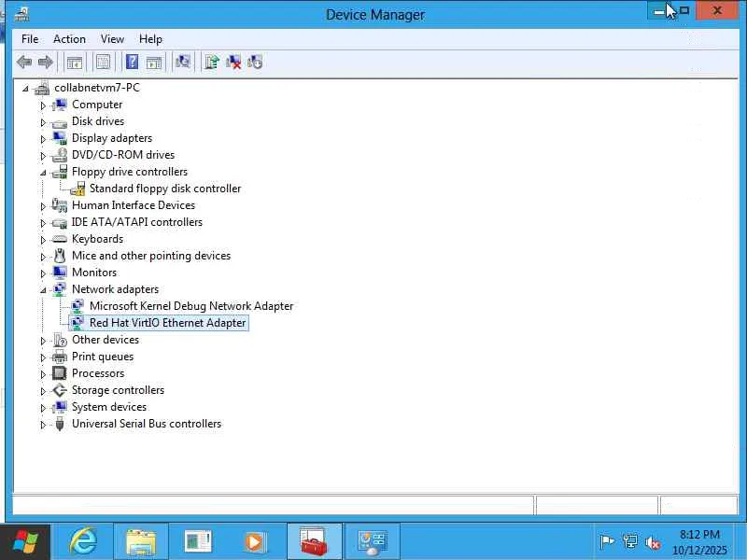Click the Mice and other pointing devices label
747x560 pixels.
151,256
